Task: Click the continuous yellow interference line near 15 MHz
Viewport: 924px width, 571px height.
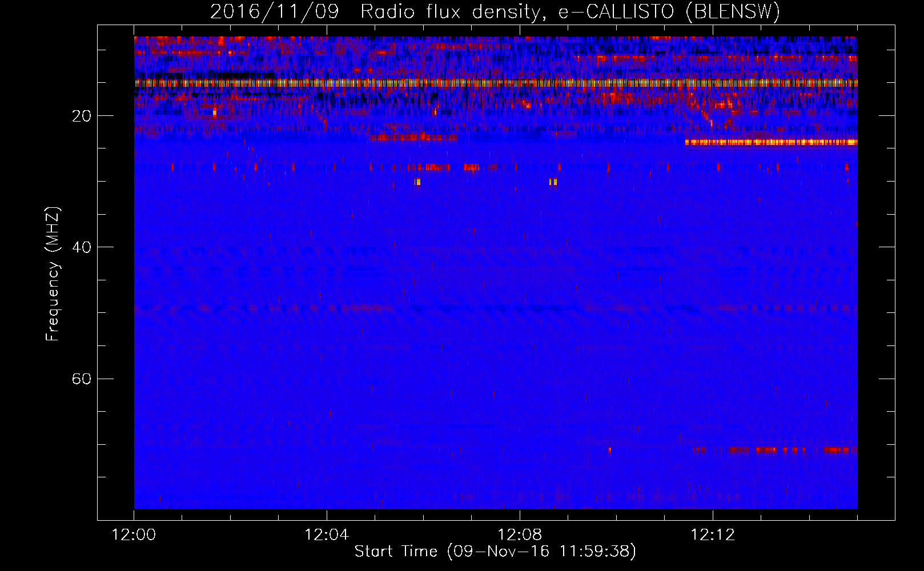Action: point(496,83)
